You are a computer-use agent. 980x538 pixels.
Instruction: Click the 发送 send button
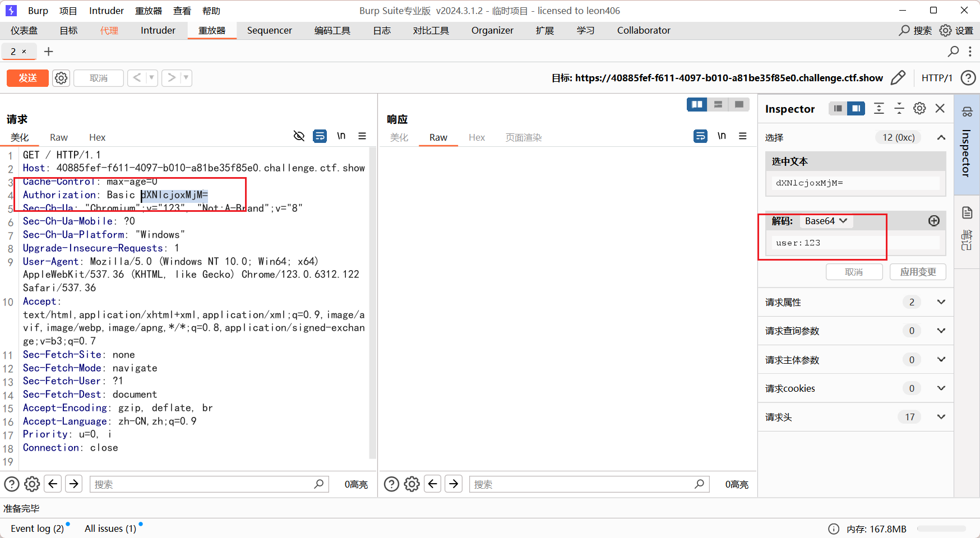click(27, 78)
